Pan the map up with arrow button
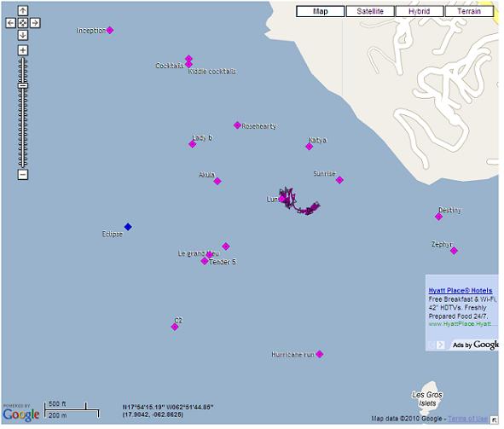 (x=23, y=11)
